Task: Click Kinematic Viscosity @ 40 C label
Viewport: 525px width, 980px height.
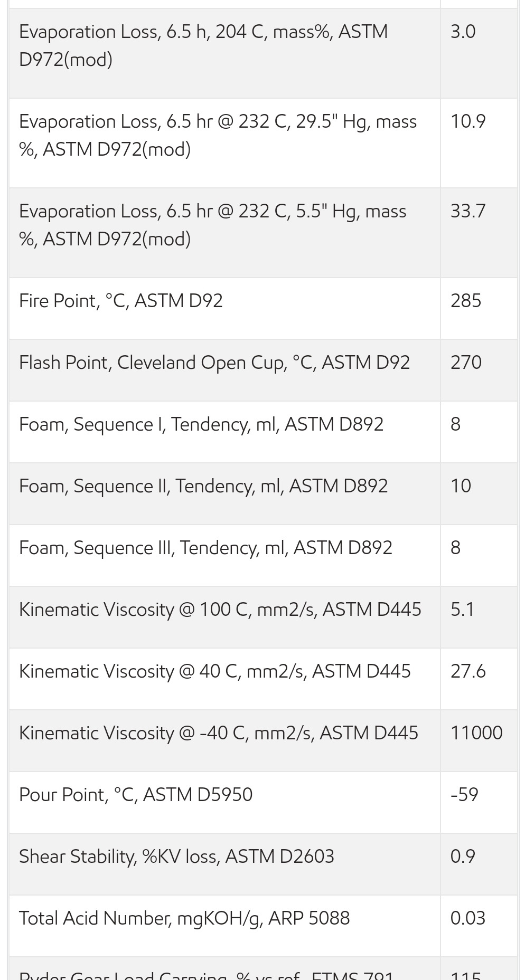Action: click(214, 671)
